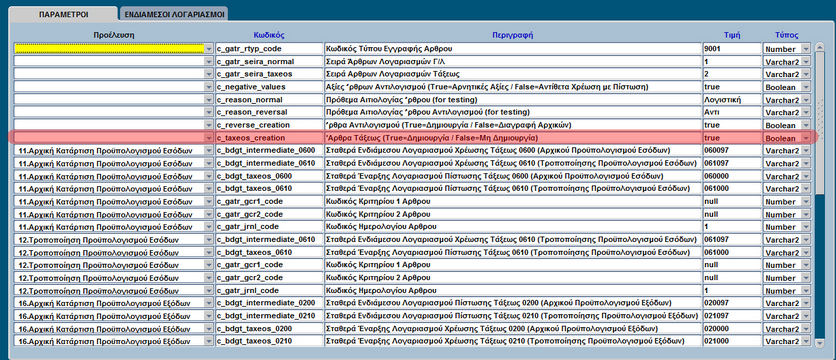Select the ΠΑΡΑΜΕΤΡΟΙ tab
The image size is (836, 360).
(63, 14)
